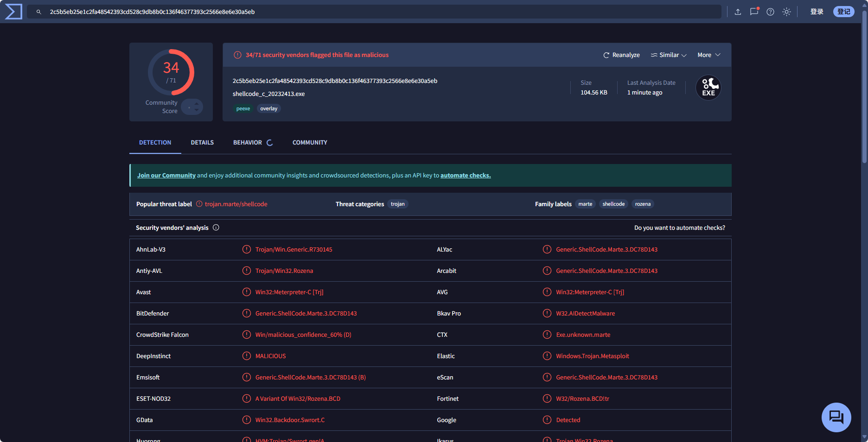The image size is (868, 442).
Task: Open the VirusTotal home logo
Action: coord(13,12)
